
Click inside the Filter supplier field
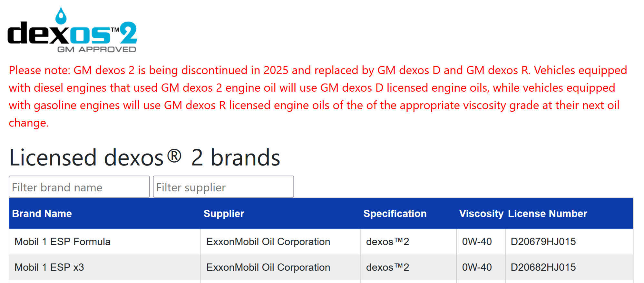click(x=223, y=187)
